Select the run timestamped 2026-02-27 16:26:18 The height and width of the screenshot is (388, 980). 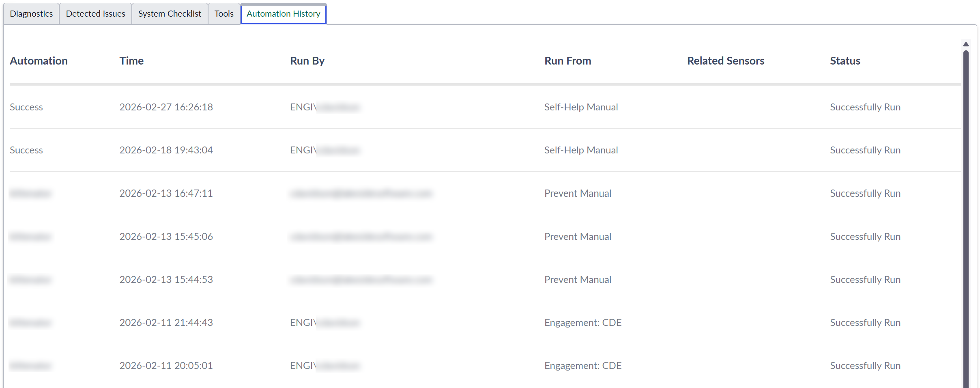click(x=166, y=107)
